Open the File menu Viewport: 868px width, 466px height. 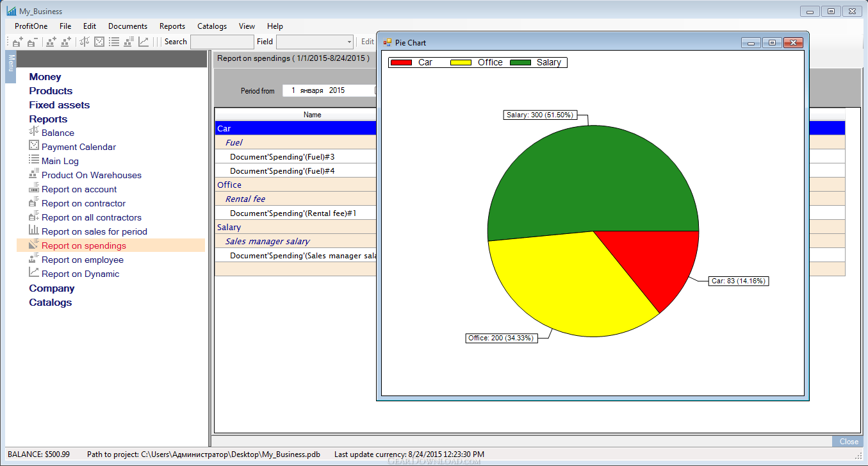coord(65,26)
